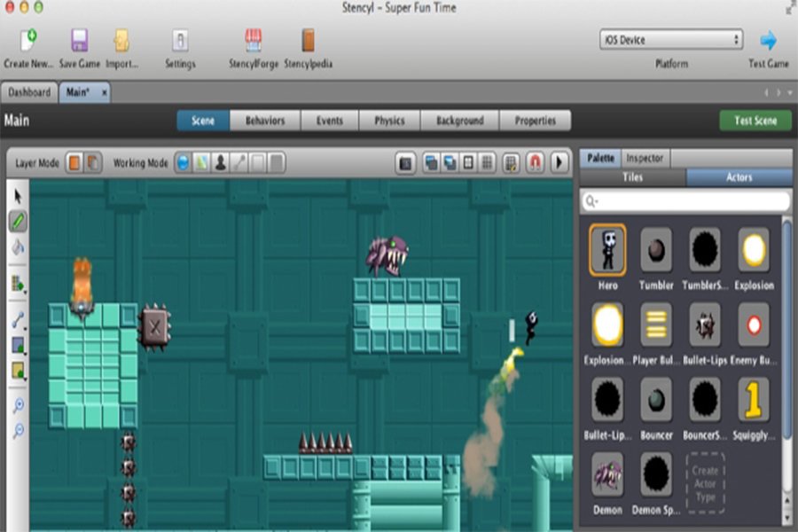This screenshot has width=798, height=532.
Task: Select the Squiggly actor with yellow 1
Action: tap(754, 400)
